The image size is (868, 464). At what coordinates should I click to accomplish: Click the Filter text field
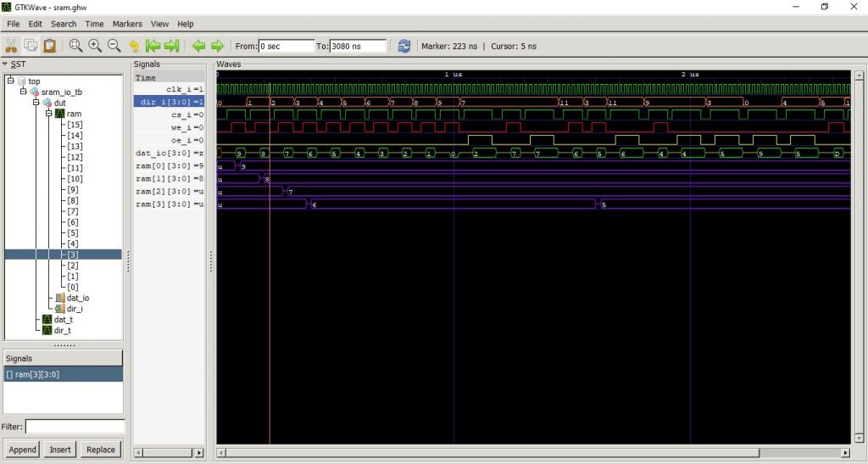[75, 427]
